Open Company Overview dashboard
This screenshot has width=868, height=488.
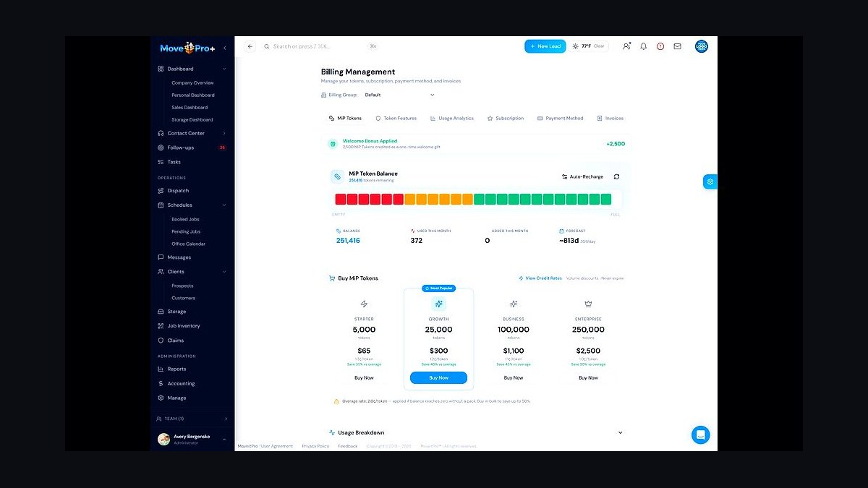(x=192, y=83)
